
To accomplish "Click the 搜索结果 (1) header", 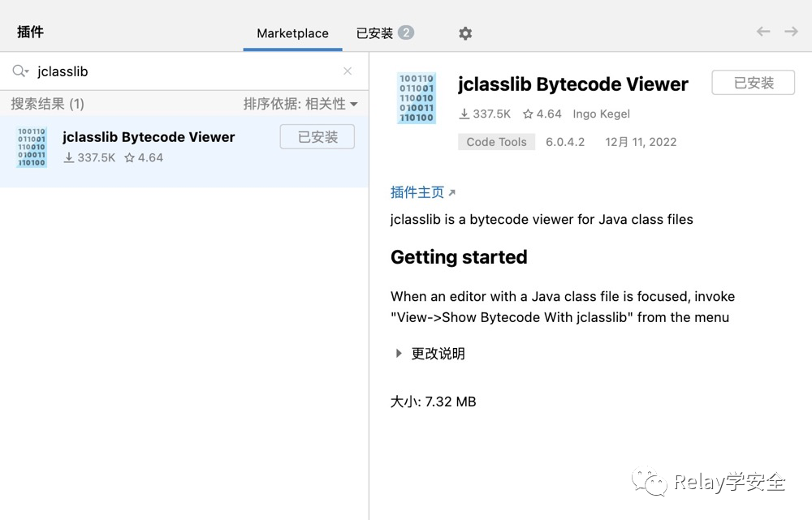I will tap(48, 104).
